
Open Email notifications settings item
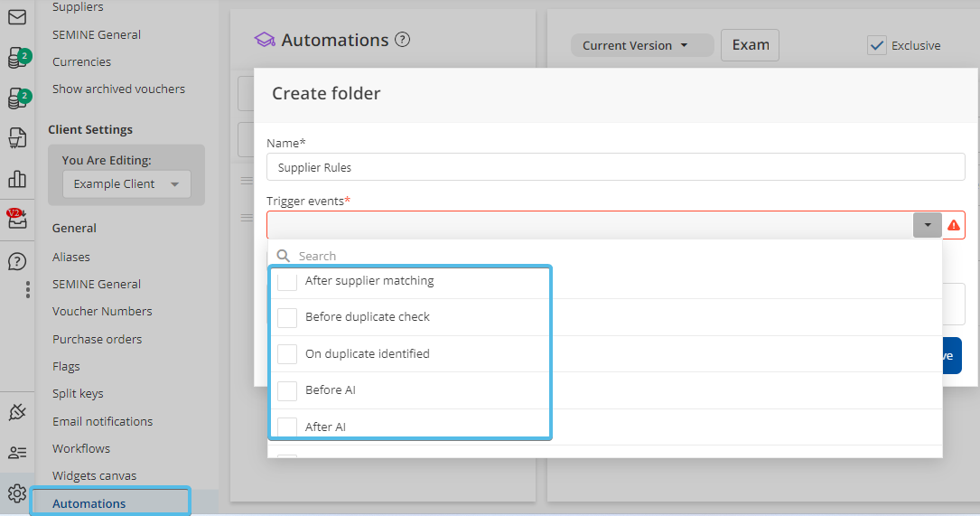click(x=102, y=421)
